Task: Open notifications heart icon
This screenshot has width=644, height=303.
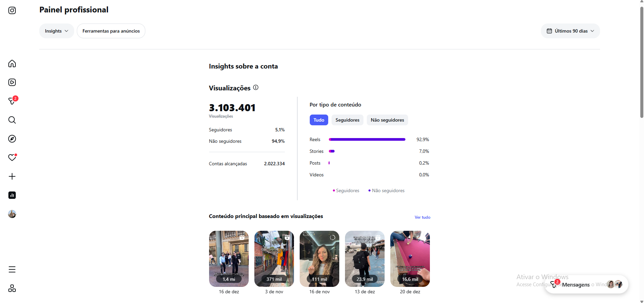Action: coord(12,158)
